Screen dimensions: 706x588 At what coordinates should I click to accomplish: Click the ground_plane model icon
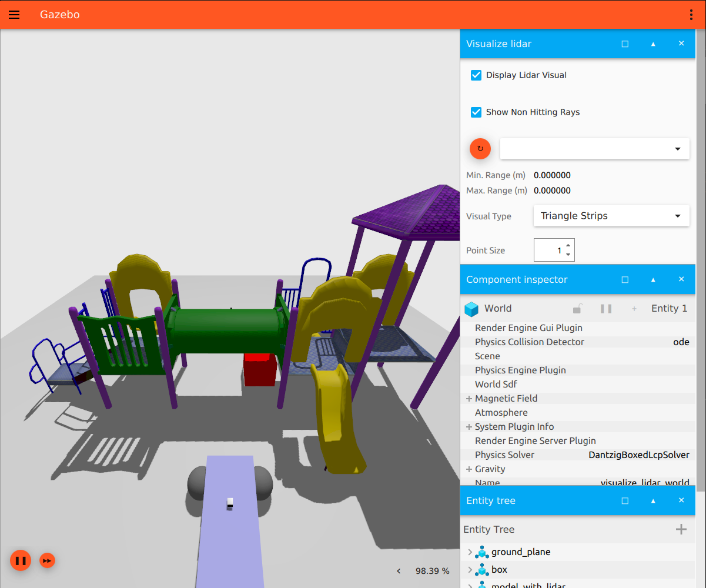click(x=482, y=552)
